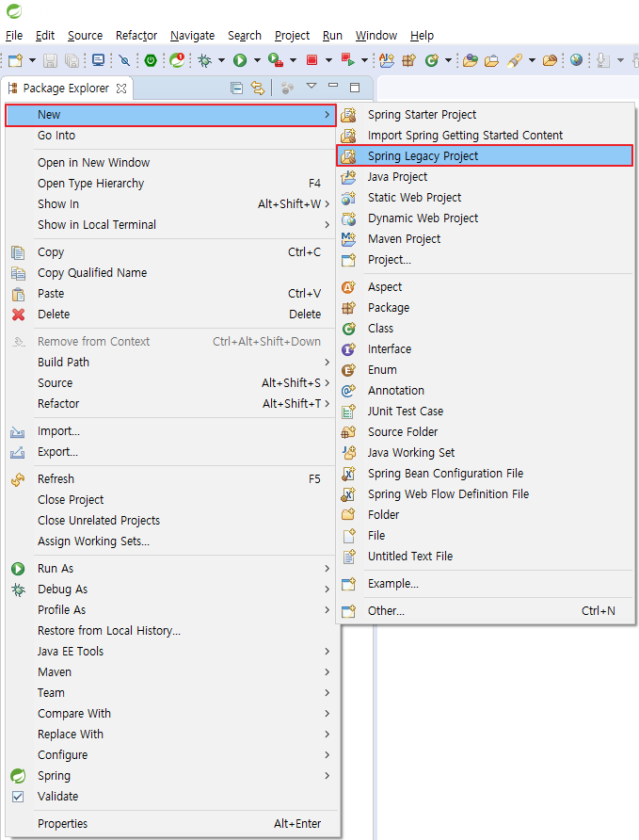The height and width of the screenshot is (840, 639).
Task: Click the Save toolbar icon
Action: click(x=50, y=60)
